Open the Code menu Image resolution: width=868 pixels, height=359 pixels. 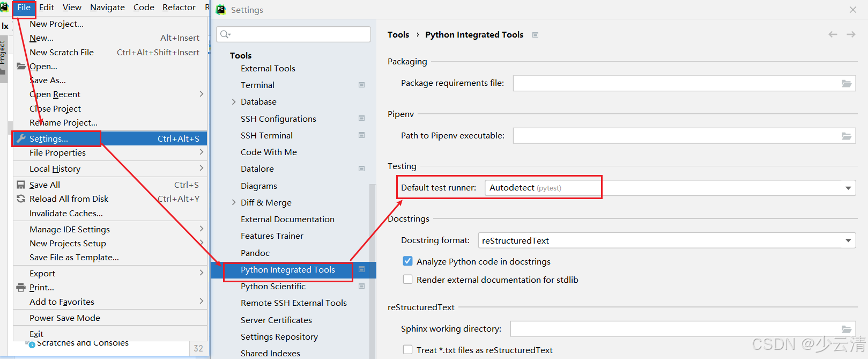click(x=144, y=8)
